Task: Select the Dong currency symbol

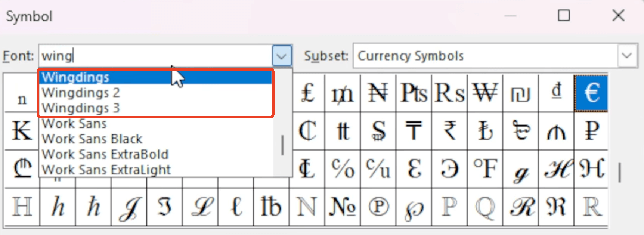Action: pyautogui.click(x=556, y=93)
